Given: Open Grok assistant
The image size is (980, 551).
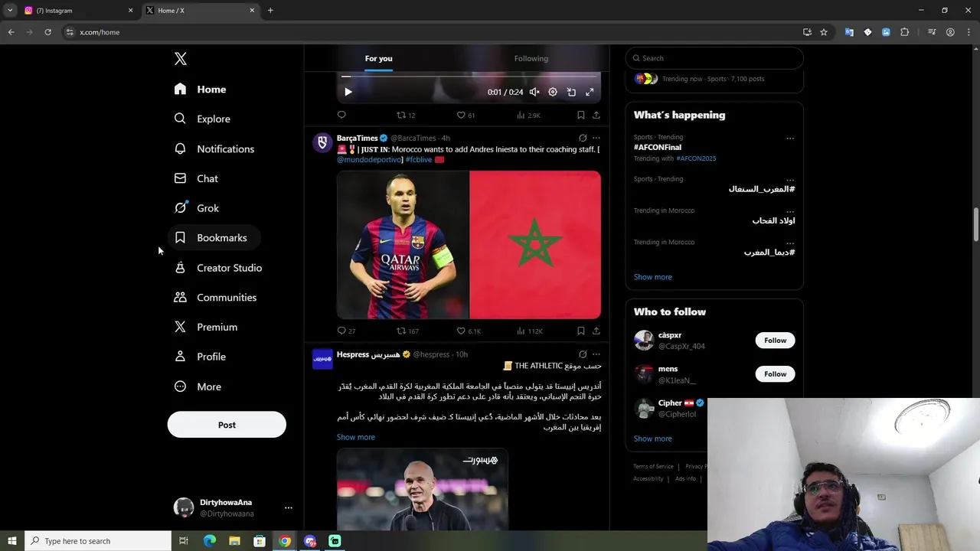Looking at the screenshot, I should coord(197,208).
